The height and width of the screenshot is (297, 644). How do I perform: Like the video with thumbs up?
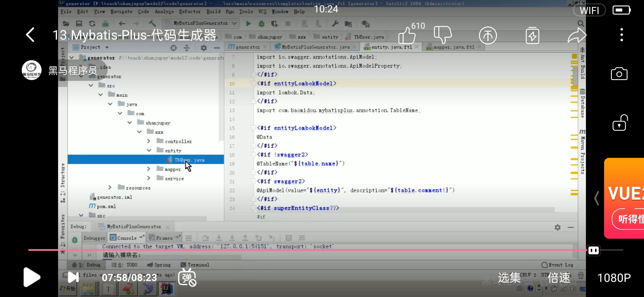point(407,35)
